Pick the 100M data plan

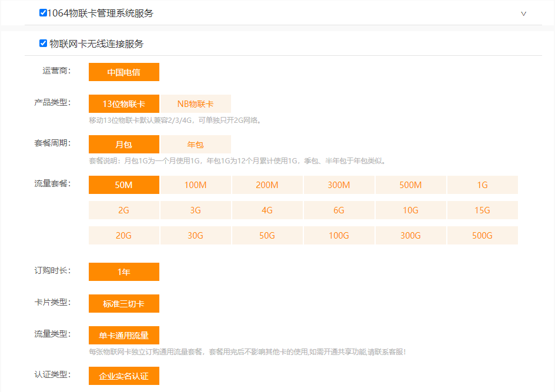[196, 185]
